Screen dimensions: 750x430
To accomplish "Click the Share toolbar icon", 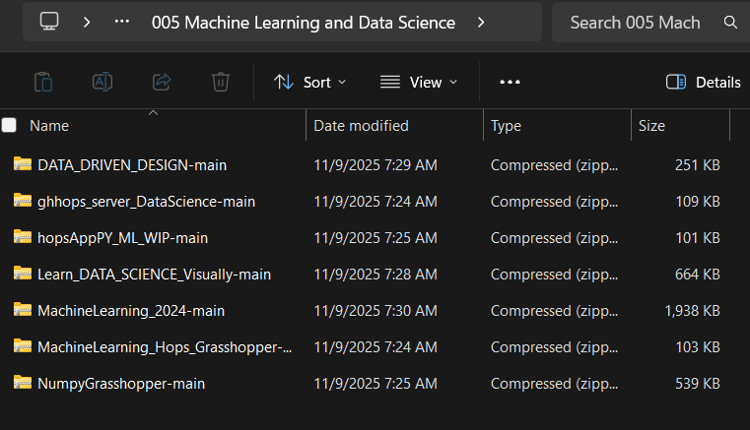I will pos(161,82).
